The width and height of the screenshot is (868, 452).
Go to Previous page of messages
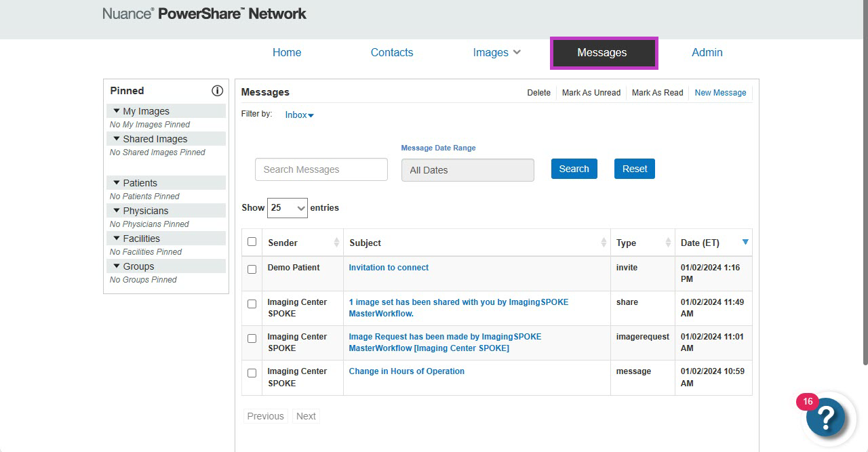point(266,416)
